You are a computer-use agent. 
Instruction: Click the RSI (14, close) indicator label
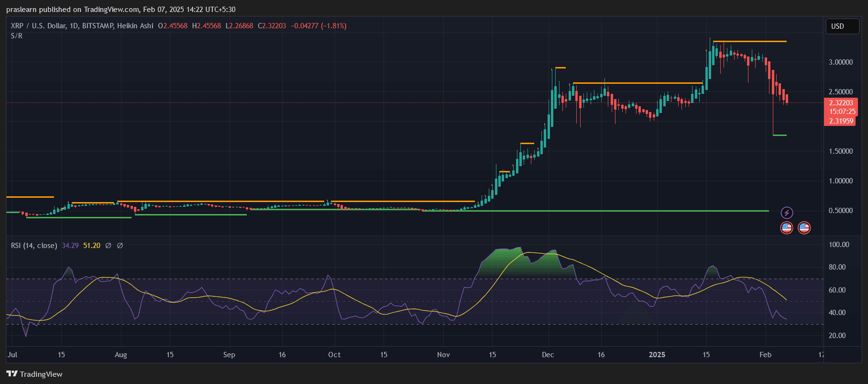click(34, 246)
